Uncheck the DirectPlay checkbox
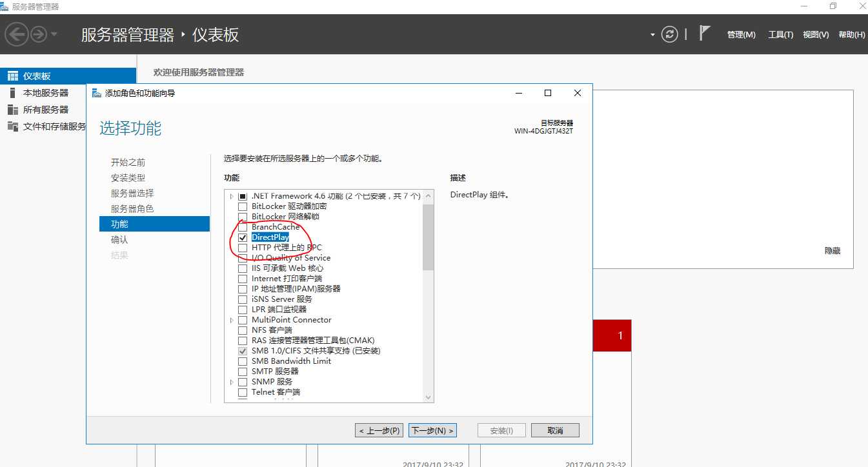Image resolution: width=868 pixels, height=467 pixels. [x=243, y=237]
